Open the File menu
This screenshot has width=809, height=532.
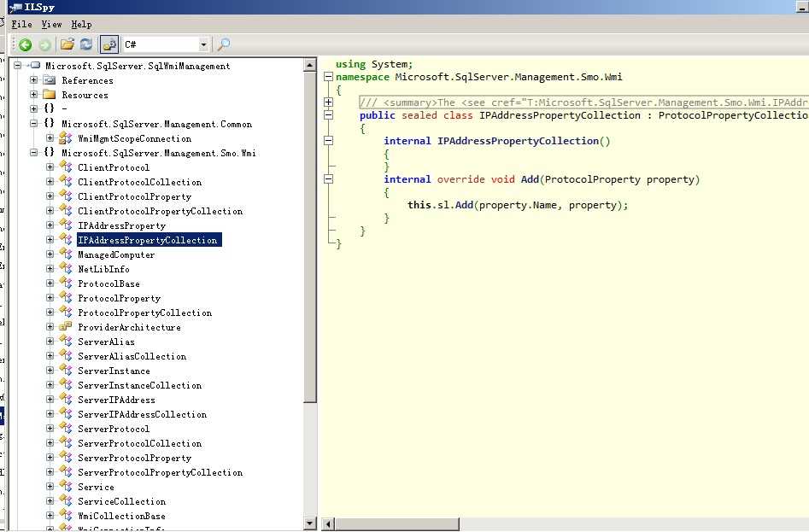coord(21,24)
